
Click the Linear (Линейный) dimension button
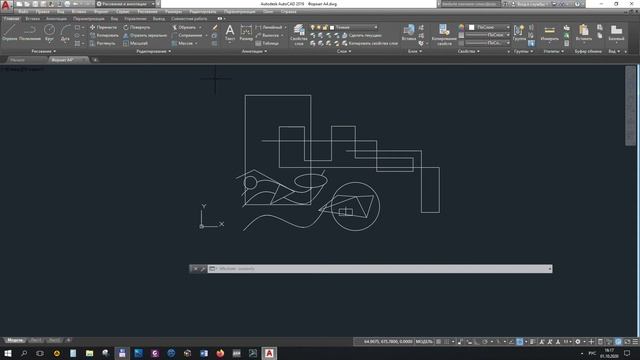(x=269, y=27)
